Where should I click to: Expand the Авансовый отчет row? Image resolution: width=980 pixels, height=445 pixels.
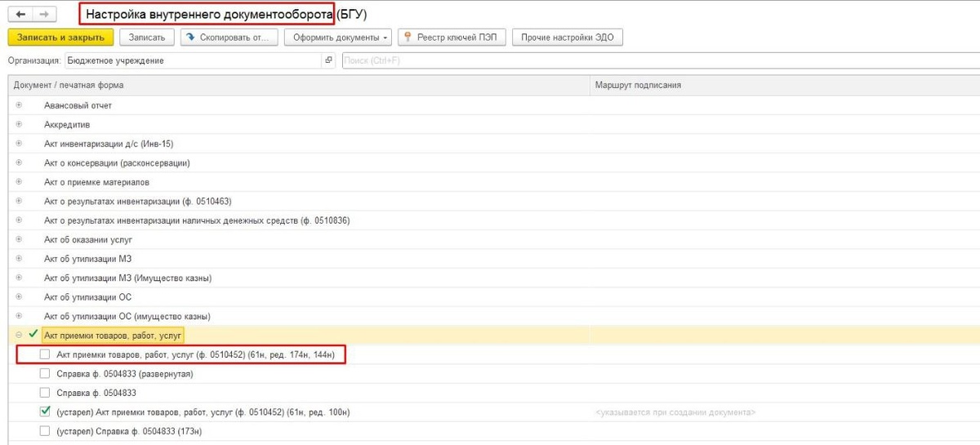click(x=19, y=105)
